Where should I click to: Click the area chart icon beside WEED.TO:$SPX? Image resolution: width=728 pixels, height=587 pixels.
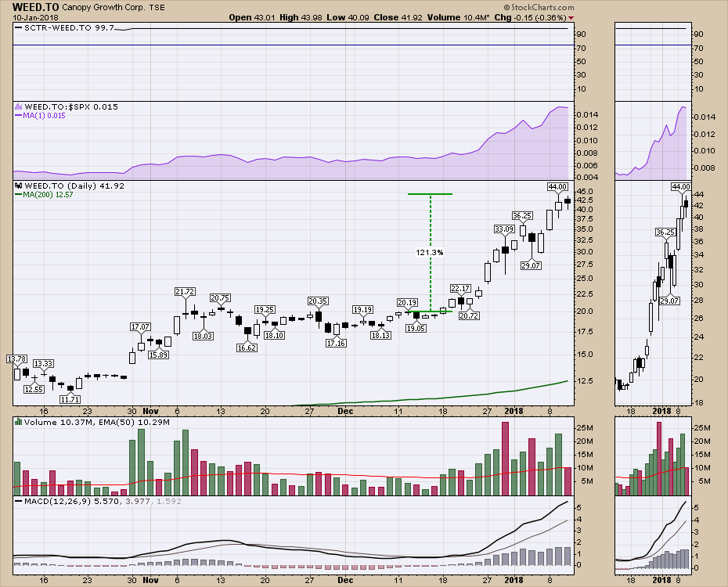click(x=18, y=106)
